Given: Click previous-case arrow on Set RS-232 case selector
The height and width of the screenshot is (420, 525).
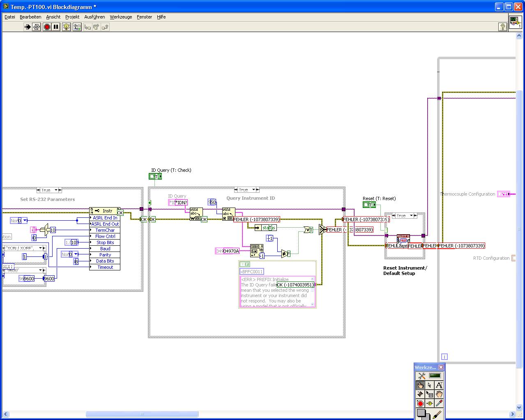Looking at the screenshot, I should click(39, 190).
